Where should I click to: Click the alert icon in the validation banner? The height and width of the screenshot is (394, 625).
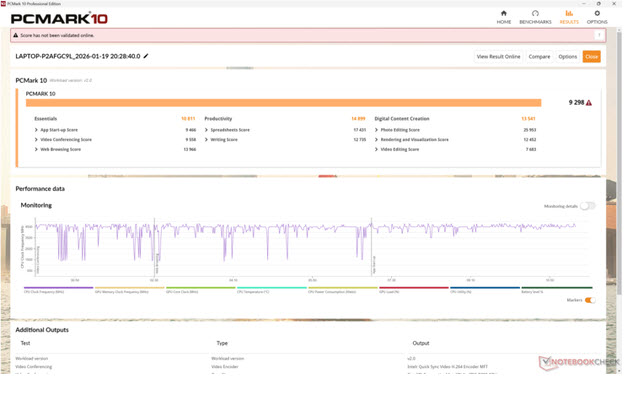click(16, 35)
